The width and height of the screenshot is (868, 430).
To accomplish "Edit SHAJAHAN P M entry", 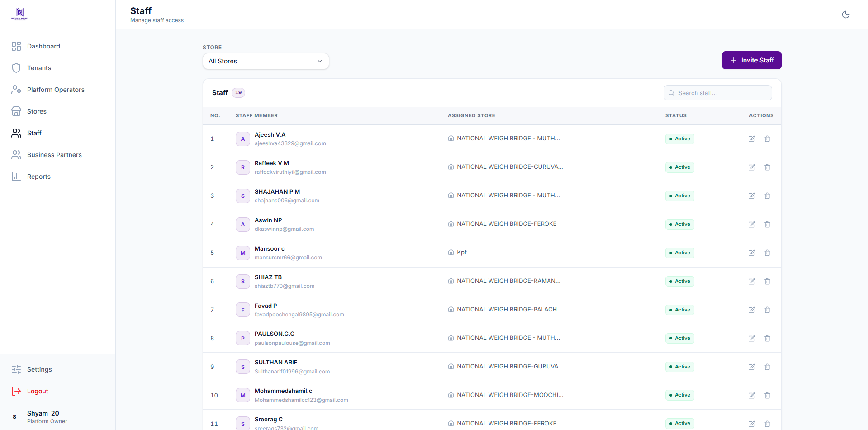I will point(751,196).
